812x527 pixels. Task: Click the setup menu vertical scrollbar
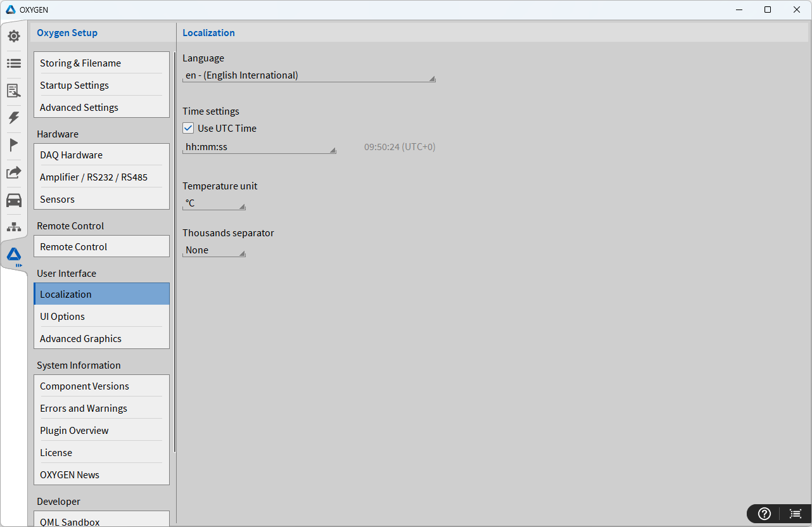tap(174, 253)
